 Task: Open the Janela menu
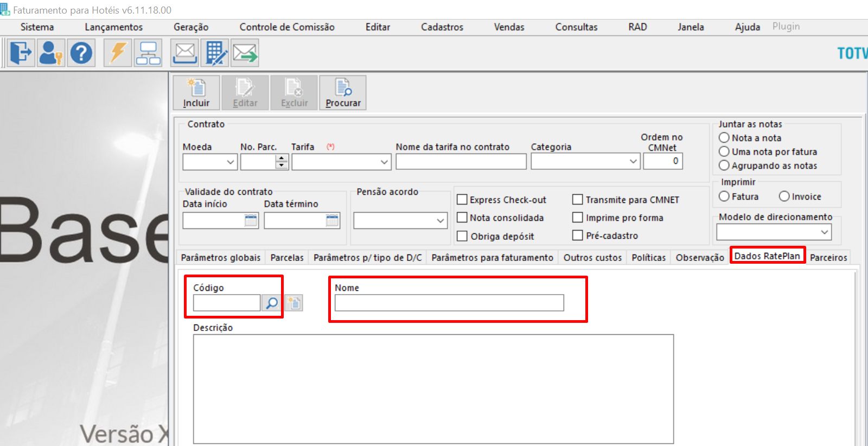[691, 27]
